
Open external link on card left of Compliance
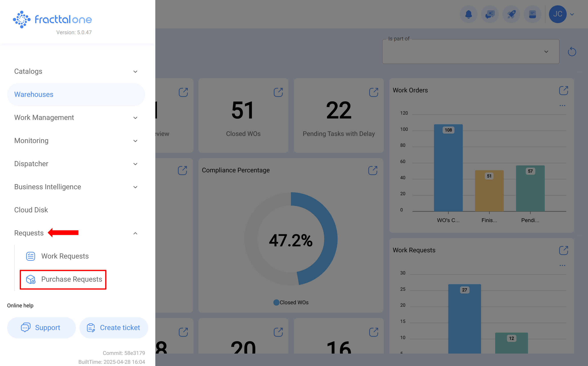point(182,170)
